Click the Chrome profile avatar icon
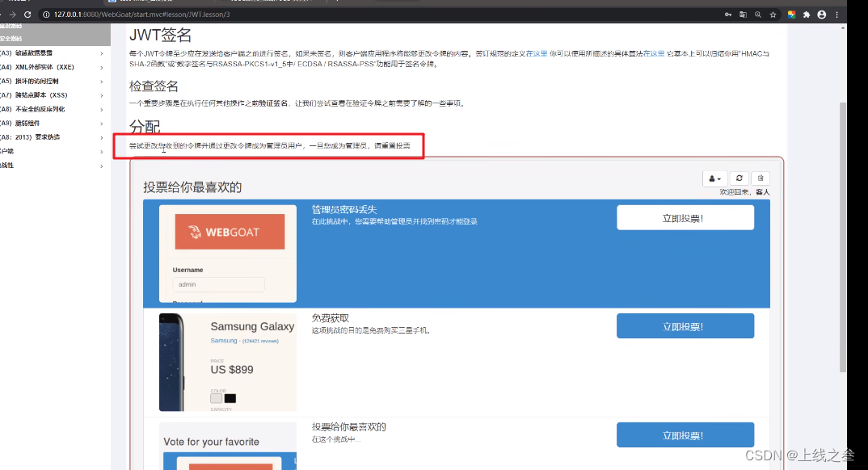 click(x=820, y=15)
